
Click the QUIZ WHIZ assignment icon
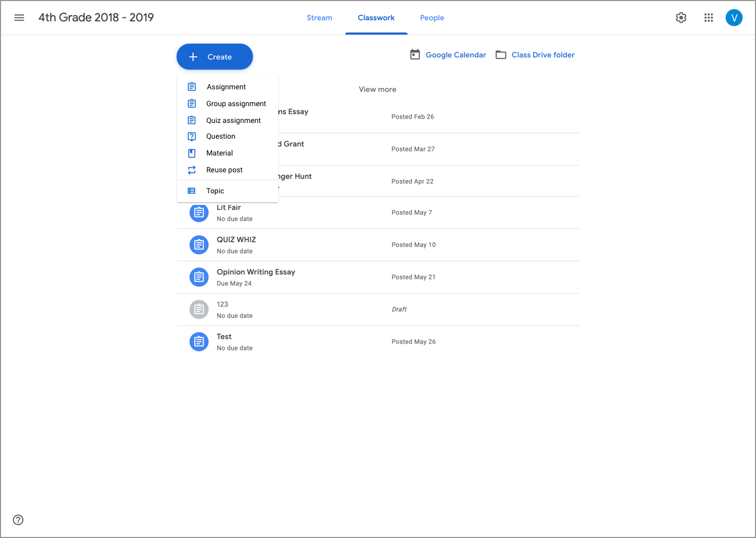(x=199, y=245)
